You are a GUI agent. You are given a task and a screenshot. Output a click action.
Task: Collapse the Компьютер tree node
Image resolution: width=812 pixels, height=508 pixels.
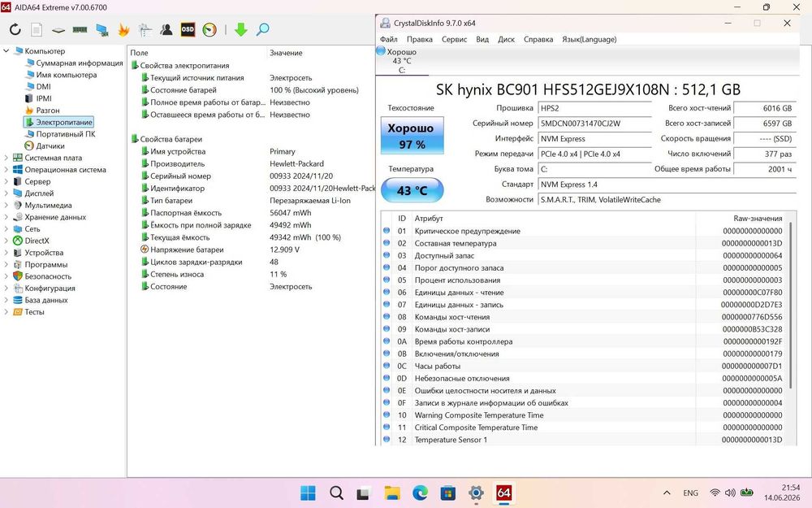[6, 50]
